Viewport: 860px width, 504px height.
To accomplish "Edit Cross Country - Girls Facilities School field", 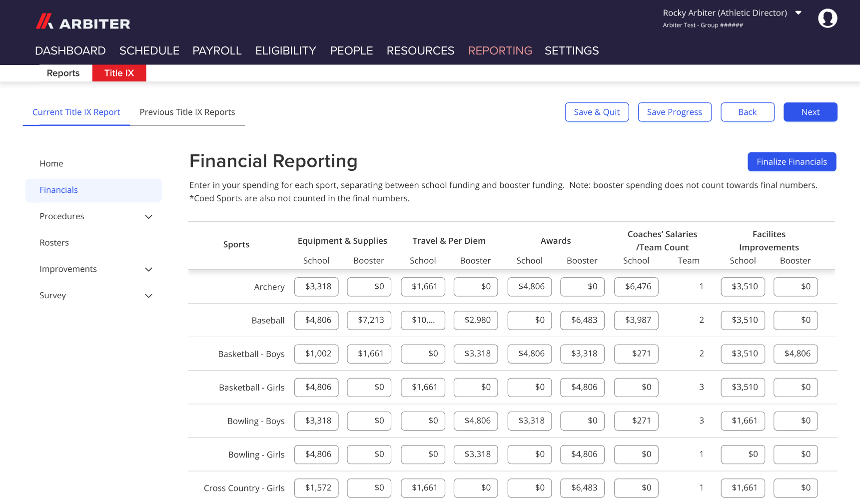I will [x=743, y=488].
